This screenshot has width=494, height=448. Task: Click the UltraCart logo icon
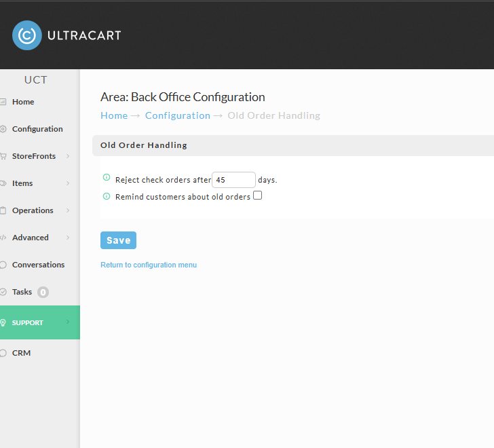point(26,35)
